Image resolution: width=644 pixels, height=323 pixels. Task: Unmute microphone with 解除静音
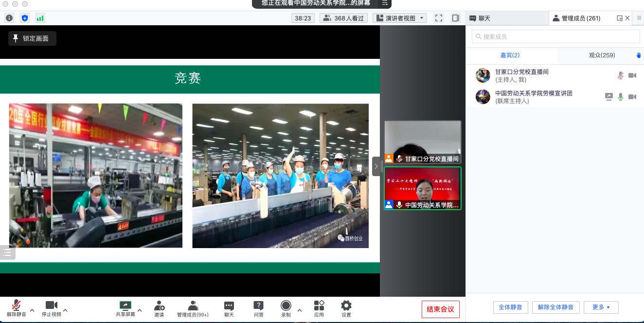pyautogui.click(x=16, y=309)
